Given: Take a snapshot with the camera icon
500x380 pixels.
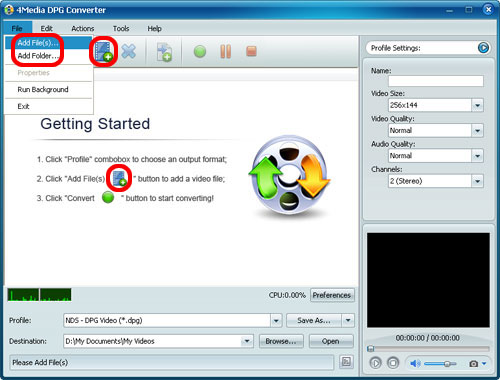Looking at the screenshot, I should [x=473, y=364].
